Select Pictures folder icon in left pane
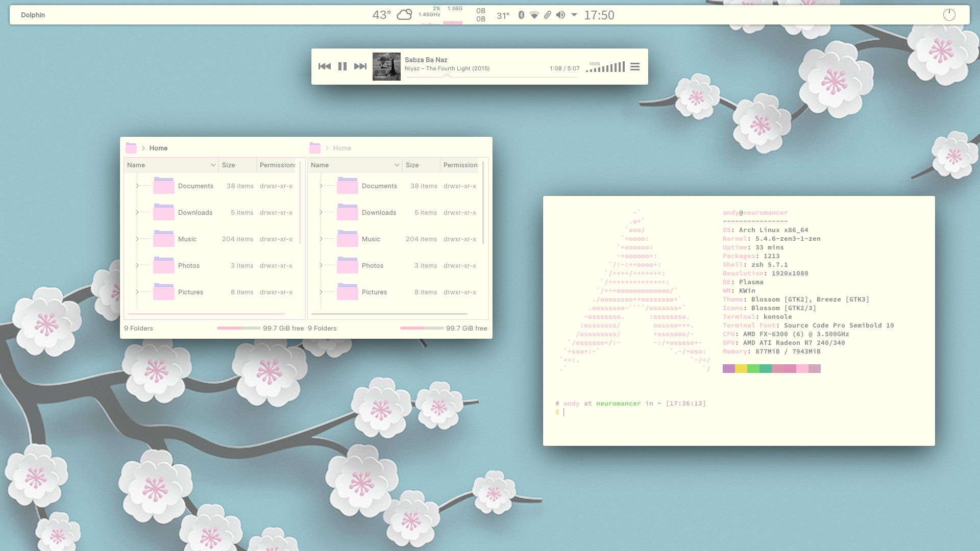Screen dimensions: 980x551 pyautogui.click(x=164, y=292)
